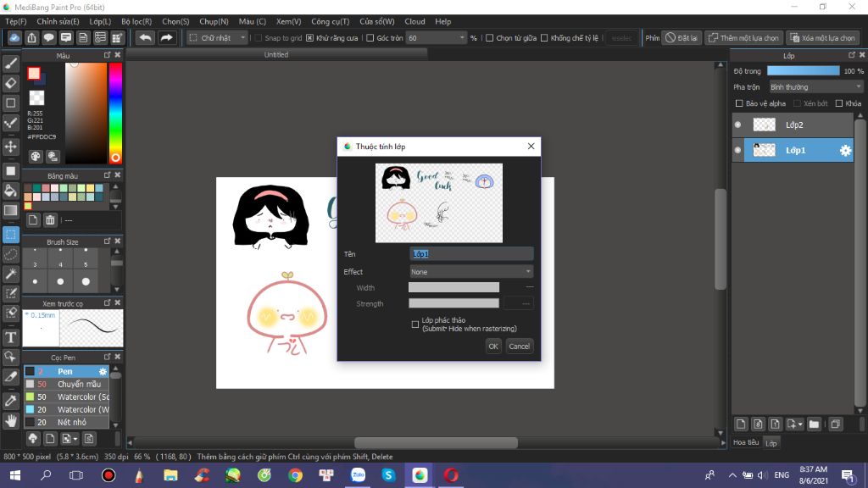Enable Snap to grid checkbox
The image size is (868, 488).
pyautogui.click(x=259, y=38)
